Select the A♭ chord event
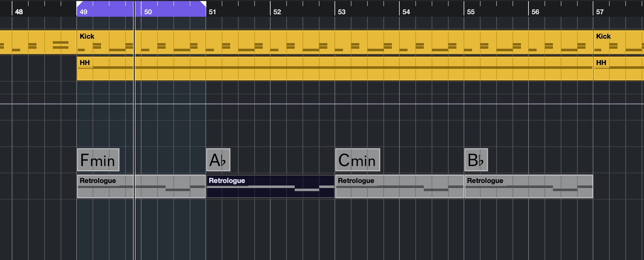Image resolution: width=644 pixels, height=260 pixels. 218,160
